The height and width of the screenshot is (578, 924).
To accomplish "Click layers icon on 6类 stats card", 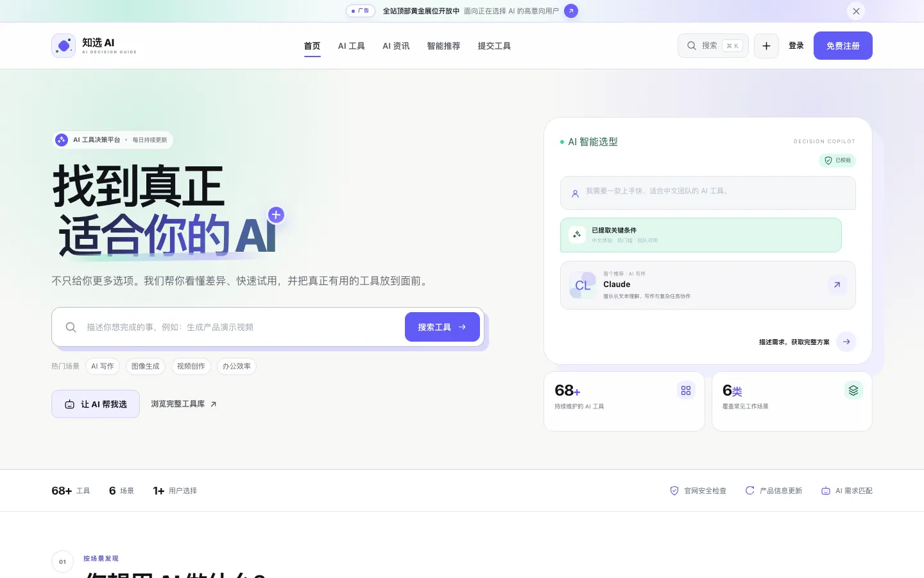I will [853, 390].
